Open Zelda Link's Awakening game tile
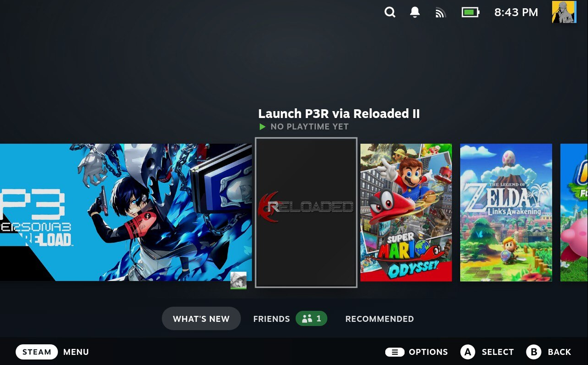This screenshot has height=365, width=588. [506, 212]
